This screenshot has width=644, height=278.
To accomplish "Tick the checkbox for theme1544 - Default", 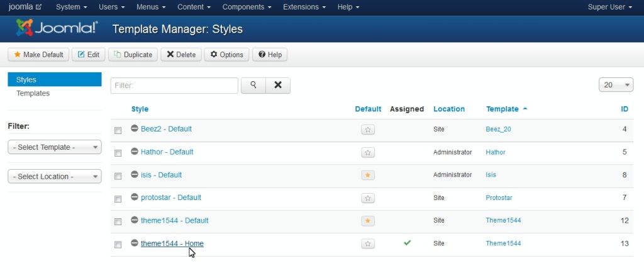I will pos(118,222).
